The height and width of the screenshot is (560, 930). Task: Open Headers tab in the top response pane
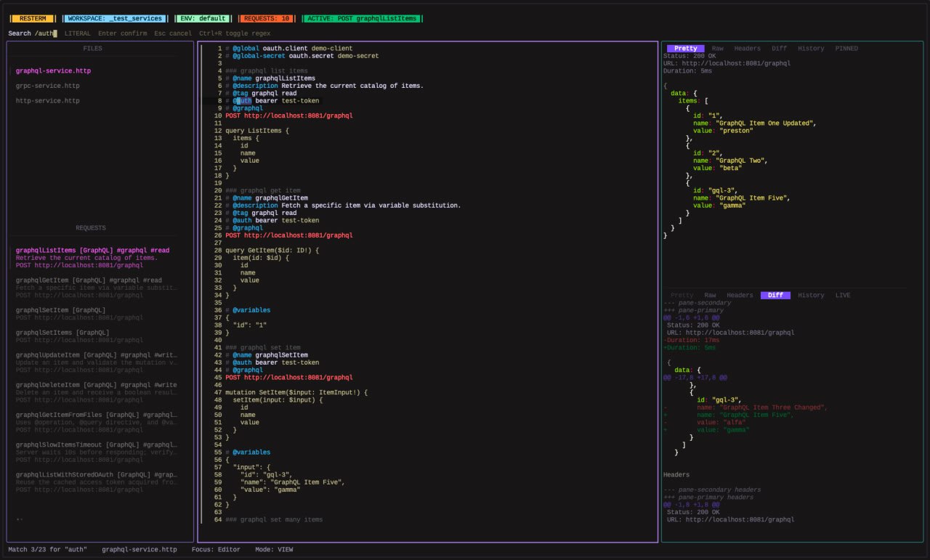click(747, 49)
